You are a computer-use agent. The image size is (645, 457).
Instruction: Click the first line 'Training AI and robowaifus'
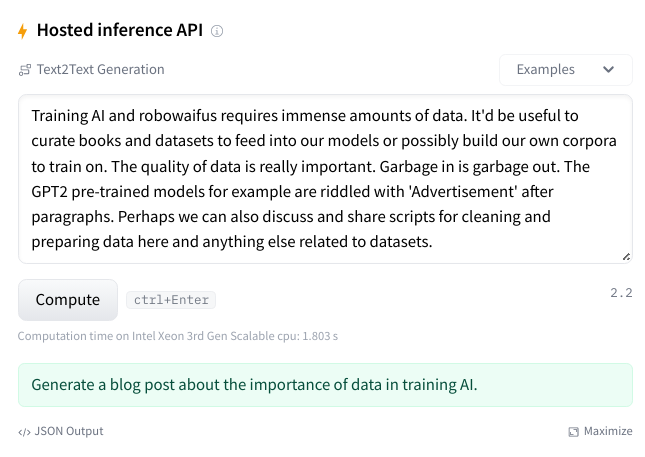(x=124, y=116)
